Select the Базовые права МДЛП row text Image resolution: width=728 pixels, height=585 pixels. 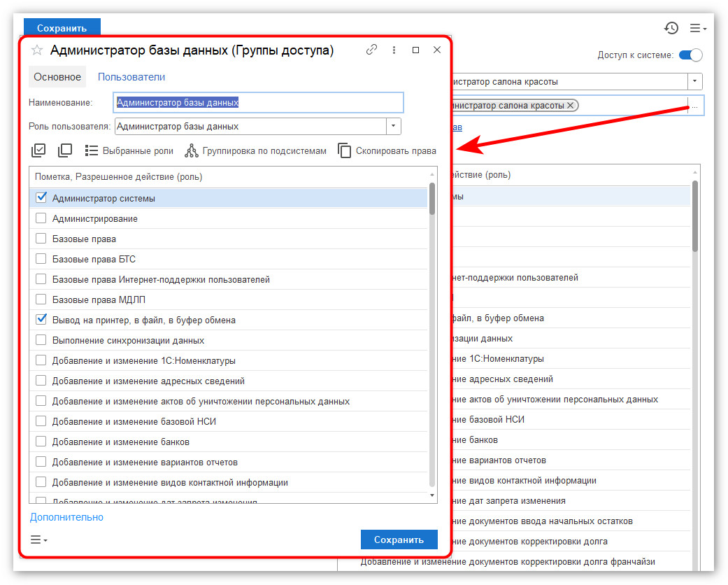pyautogui.click(x=99, y=299)
